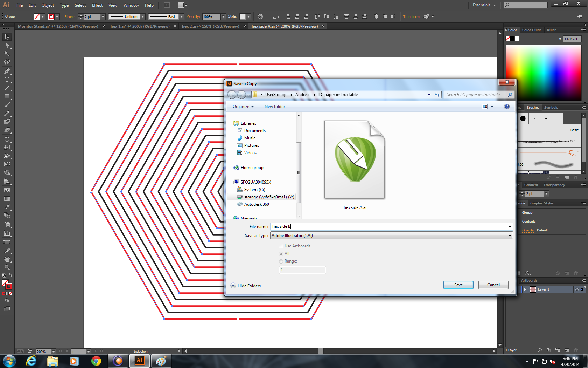Viewport: 588px width, 368px height.
Task: Enable the Use Artboards checkbox
Action: [281, 246]
